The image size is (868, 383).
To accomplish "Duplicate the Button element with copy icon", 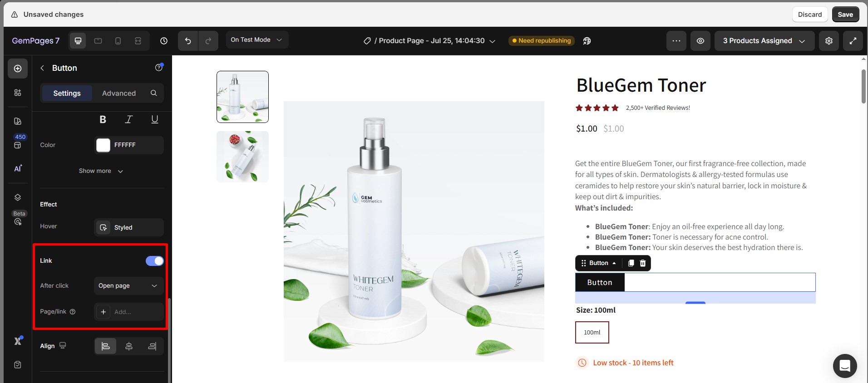I will tap(631, 263).
